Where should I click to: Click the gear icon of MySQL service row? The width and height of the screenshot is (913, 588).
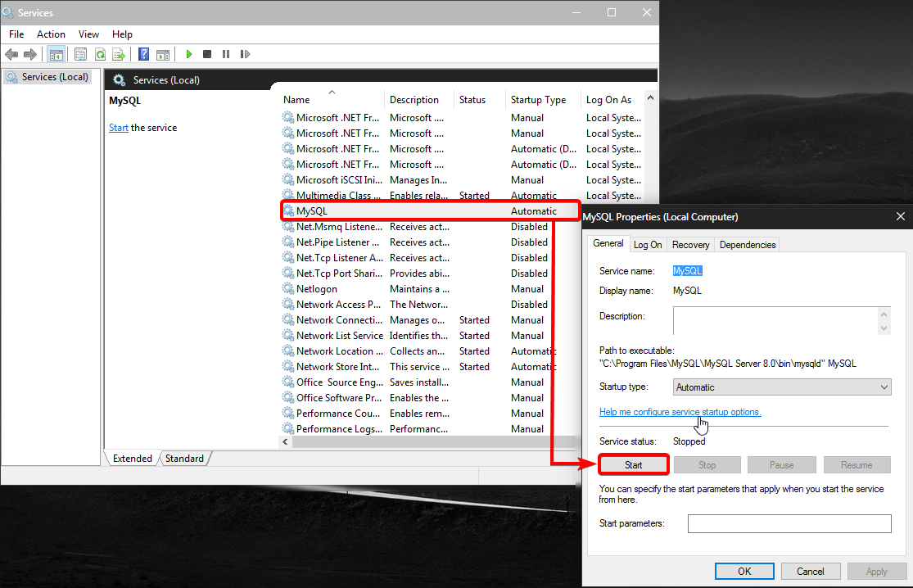288,210
